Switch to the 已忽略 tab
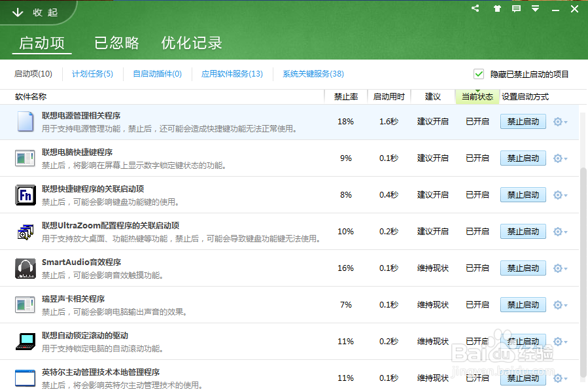Screen dimensions: 588x392 point(116,43)
